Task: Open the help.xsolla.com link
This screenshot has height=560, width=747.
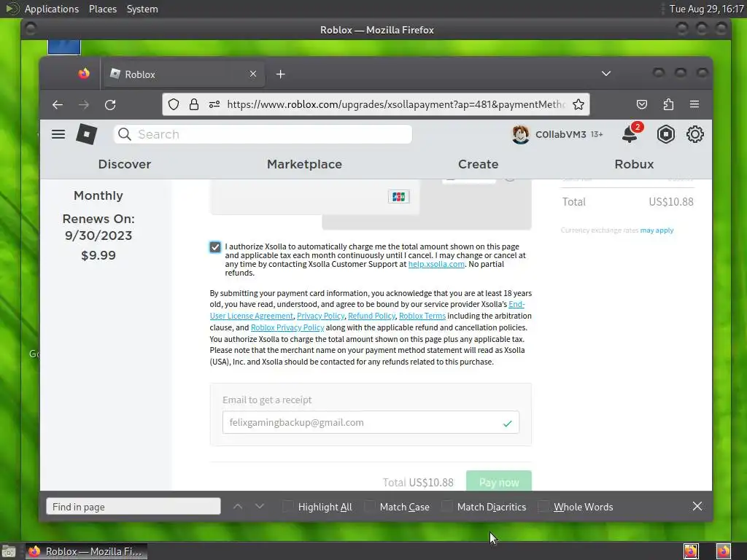Action: 436,264
